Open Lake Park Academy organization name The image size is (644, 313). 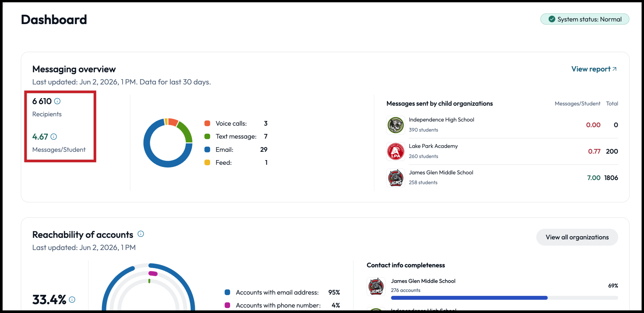click(x=433, y=146)
